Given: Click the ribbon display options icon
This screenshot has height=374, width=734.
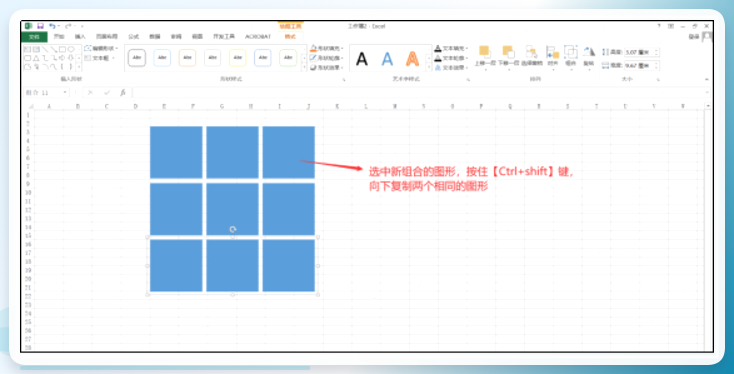Looking at the screenshot, I should [671, 26].
